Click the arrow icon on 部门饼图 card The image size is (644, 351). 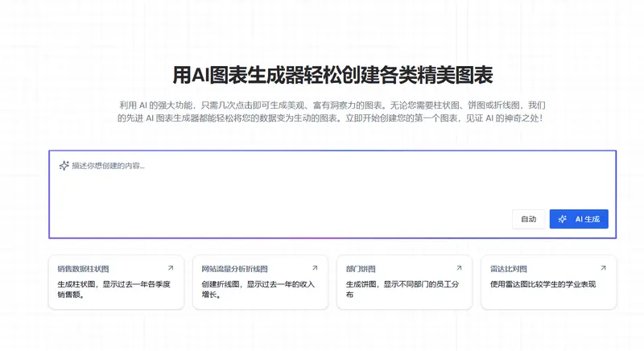tap(458, 268)
